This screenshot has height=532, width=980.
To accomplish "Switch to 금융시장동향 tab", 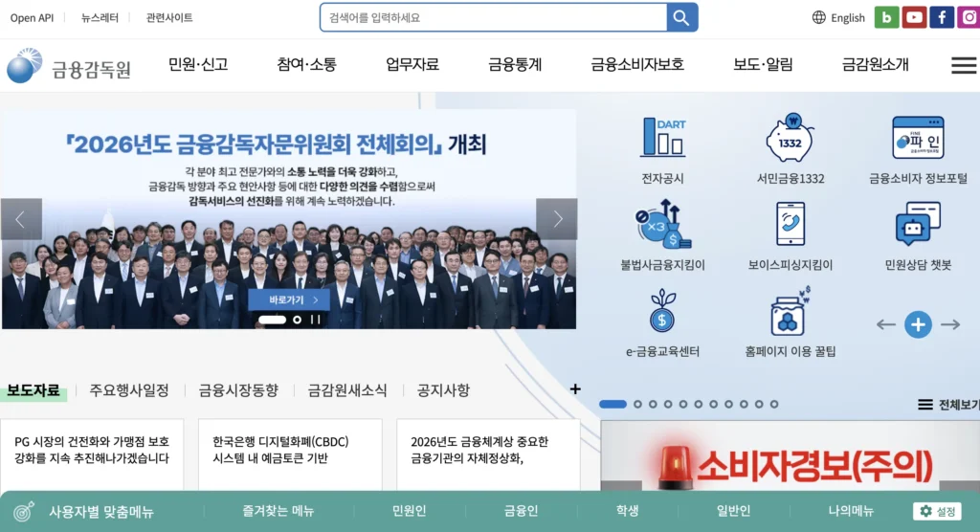I will [238, 390].
